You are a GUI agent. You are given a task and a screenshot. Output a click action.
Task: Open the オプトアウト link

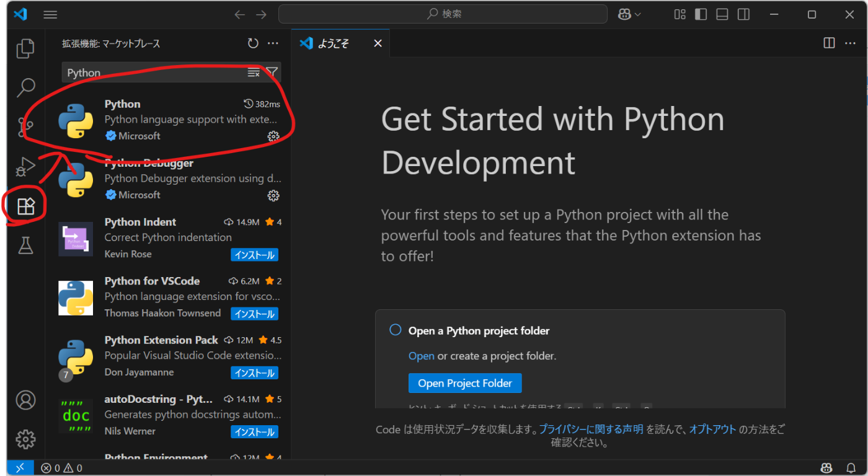pyautogui.click(x=713, y=429)
